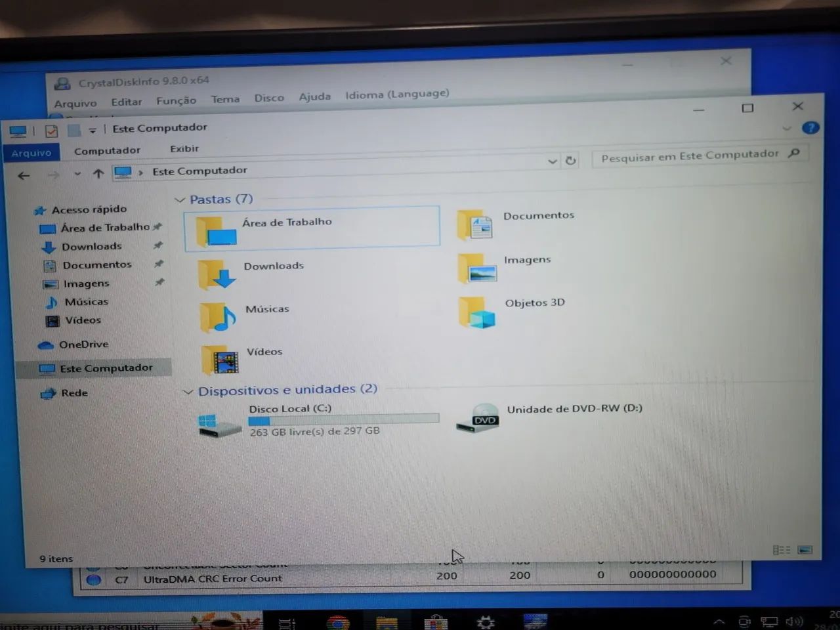Select the Downloads folder icon
This screenshot has width=840, height=630.
click(217, 274)
